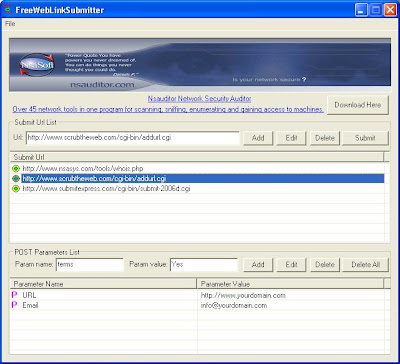Screen dimensions: 400x364
Task: Open the Nsauditor Network Security Auditor link
Action: click(x=199, y=99)
